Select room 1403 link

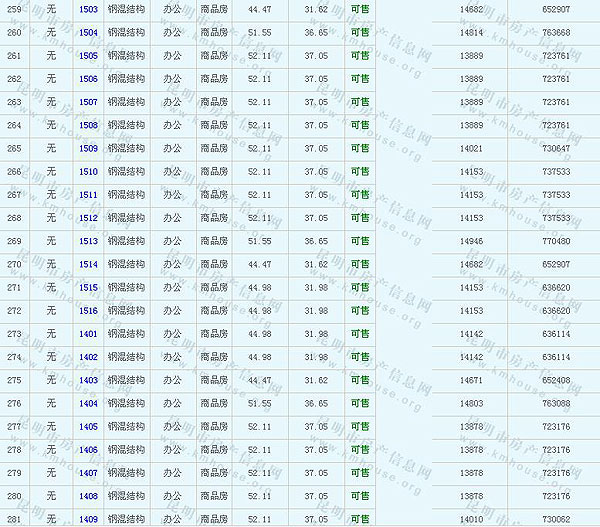point(88,380)
